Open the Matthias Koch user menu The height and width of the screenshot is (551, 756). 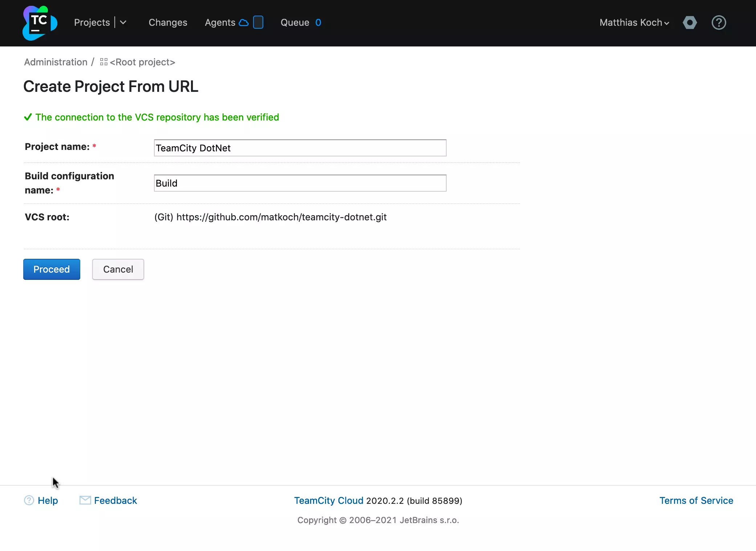(634, 23)
